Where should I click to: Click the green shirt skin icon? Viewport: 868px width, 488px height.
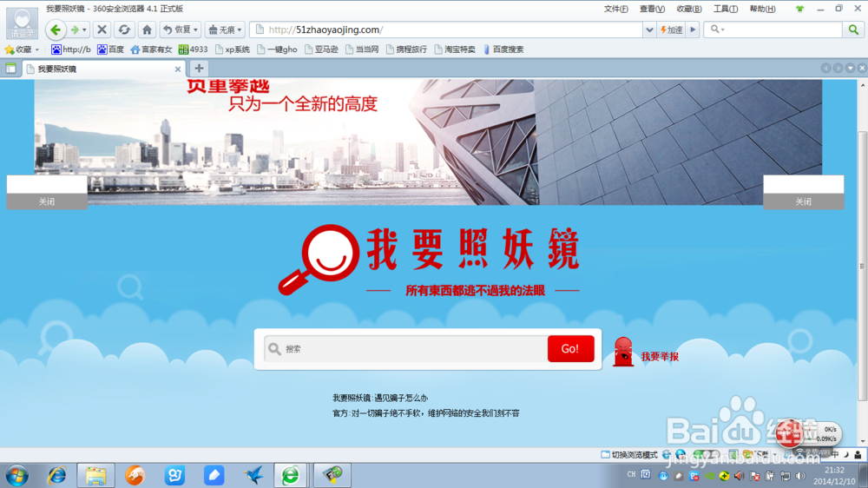[799, 9]
